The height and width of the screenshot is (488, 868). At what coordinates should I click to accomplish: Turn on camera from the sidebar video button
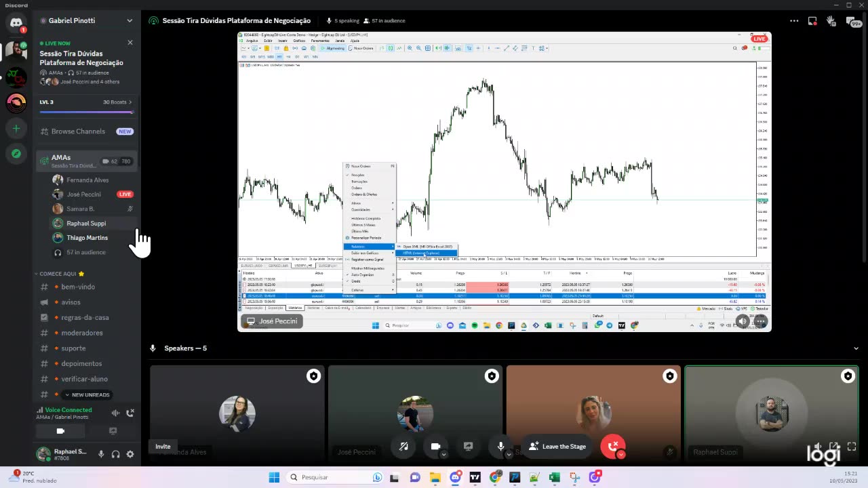tap(60, 431)
